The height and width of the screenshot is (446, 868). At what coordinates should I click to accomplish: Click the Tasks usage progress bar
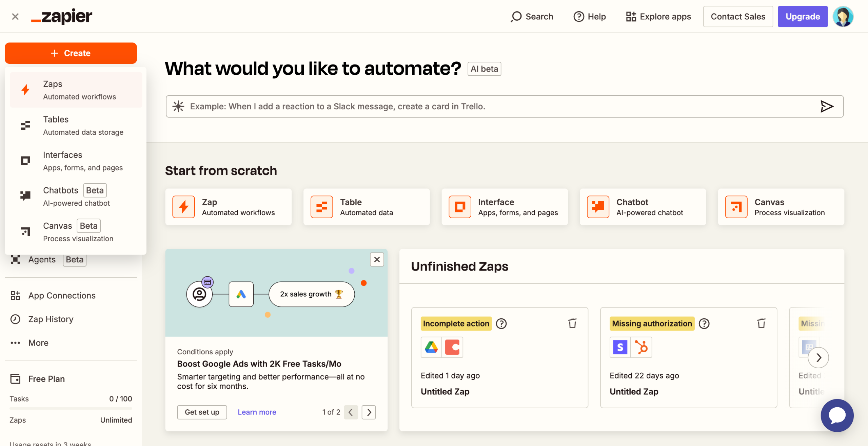(71, 408)
